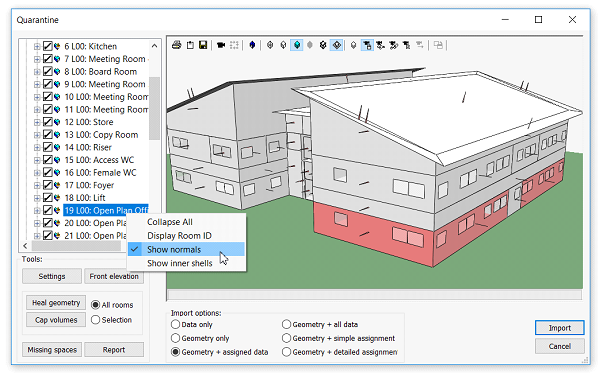Screen dimensions: 603x374
Task: Click the dotted selection box toolbar icon
Action: (x=234, y=45)
